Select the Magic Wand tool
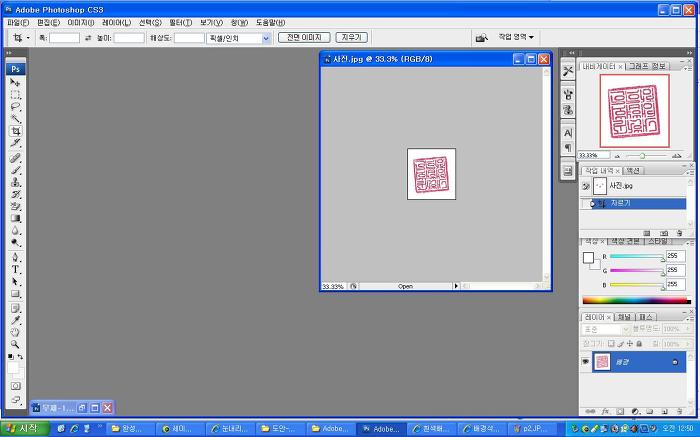This screenshot has width=700, height=437. 15,118
